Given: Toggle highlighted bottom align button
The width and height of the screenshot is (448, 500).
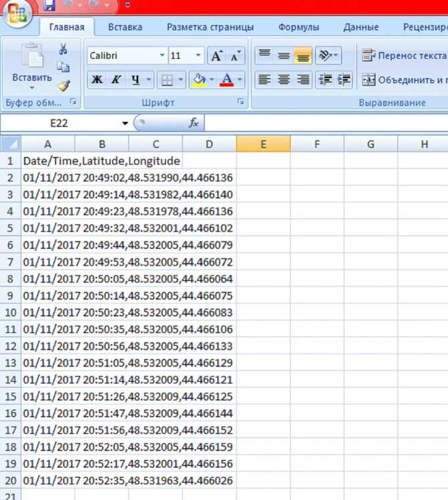Looking at the screenshot, I should click(x=302, y=56).
